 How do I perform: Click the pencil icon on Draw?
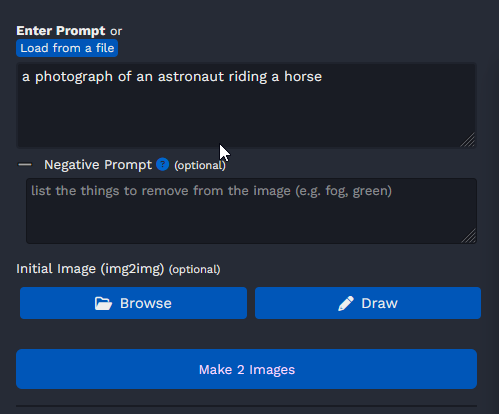(x=346, y=303)
